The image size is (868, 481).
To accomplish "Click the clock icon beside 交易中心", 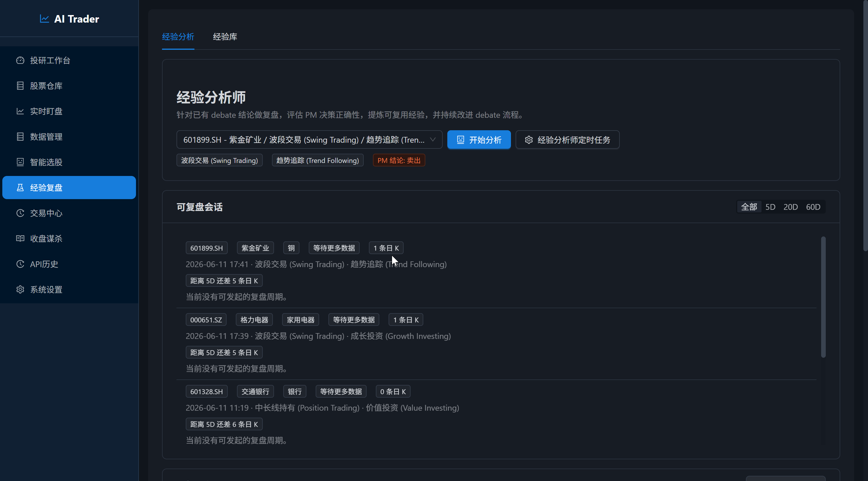I will tap(20, 213).
